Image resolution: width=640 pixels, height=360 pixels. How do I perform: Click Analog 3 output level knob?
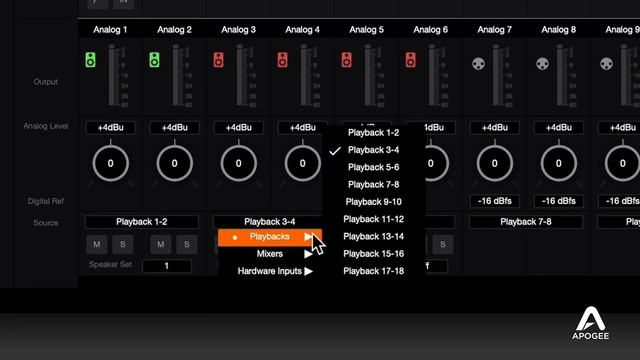pyautogui.click(x=239, y=163)
